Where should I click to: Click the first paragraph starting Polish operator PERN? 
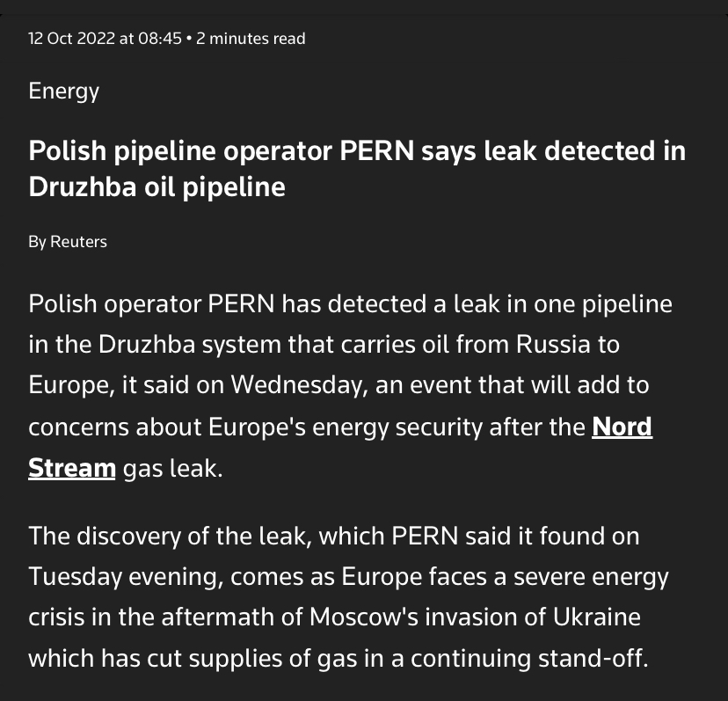(x=351, y=386)
